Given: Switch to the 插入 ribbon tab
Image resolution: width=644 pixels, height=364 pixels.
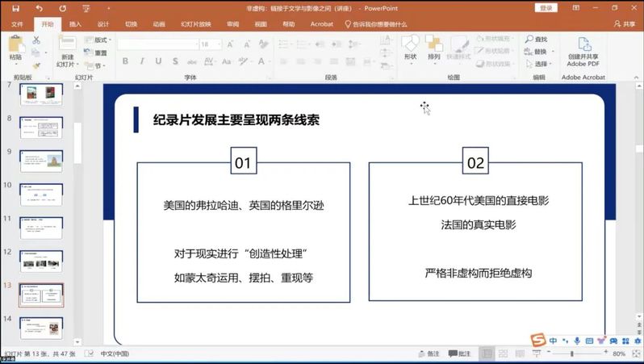Looking at the screenshot, I should click(x=75, y=24).
